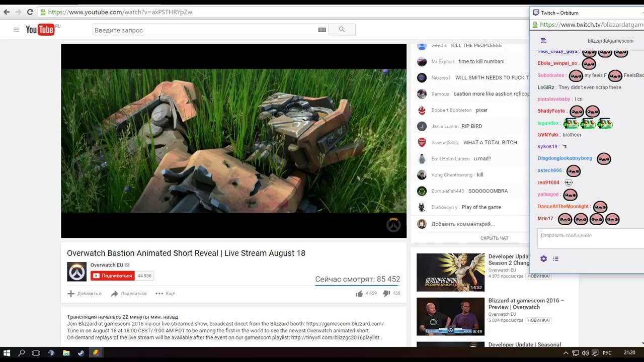
Task: Open Steam from the taskbar
Action: point(81,353)
